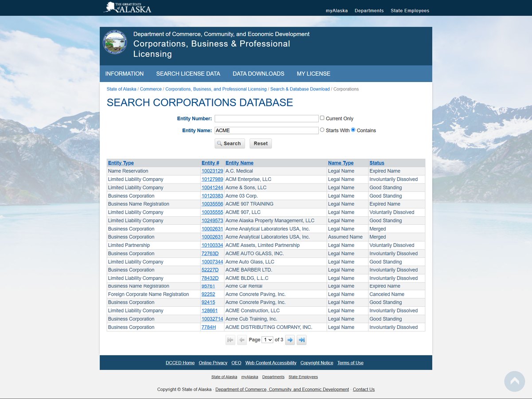Open entity 92252 Acme Concrete Paving

coord(208,294)
